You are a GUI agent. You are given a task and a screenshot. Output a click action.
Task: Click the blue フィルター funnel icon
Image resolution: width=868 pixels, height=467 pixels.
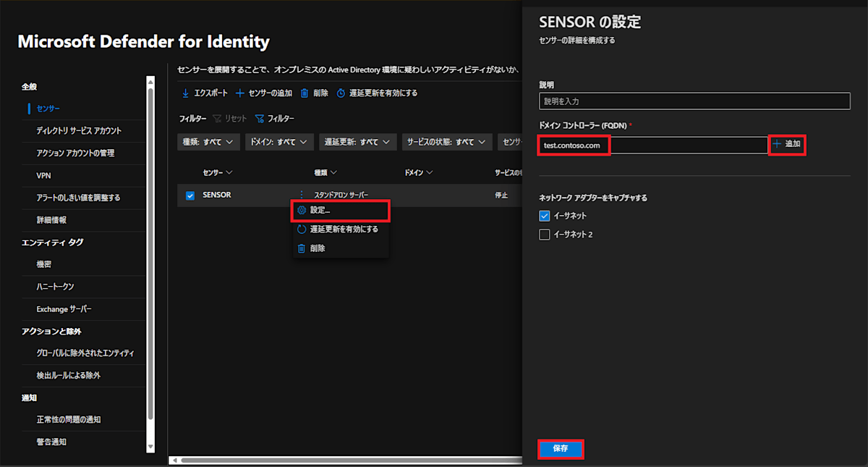click(260, 119)
